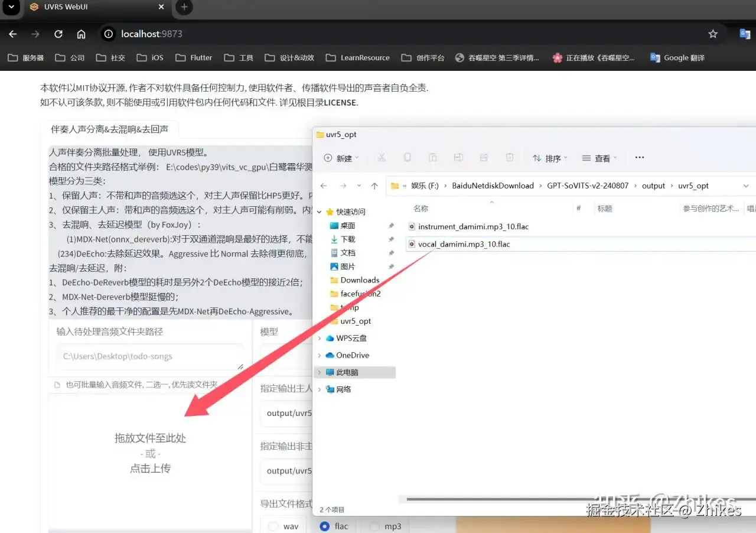Click the 指定输出主人声 output/uvr5 field
756x533 pixels.
pyautogui.click(x=286, y=413)
